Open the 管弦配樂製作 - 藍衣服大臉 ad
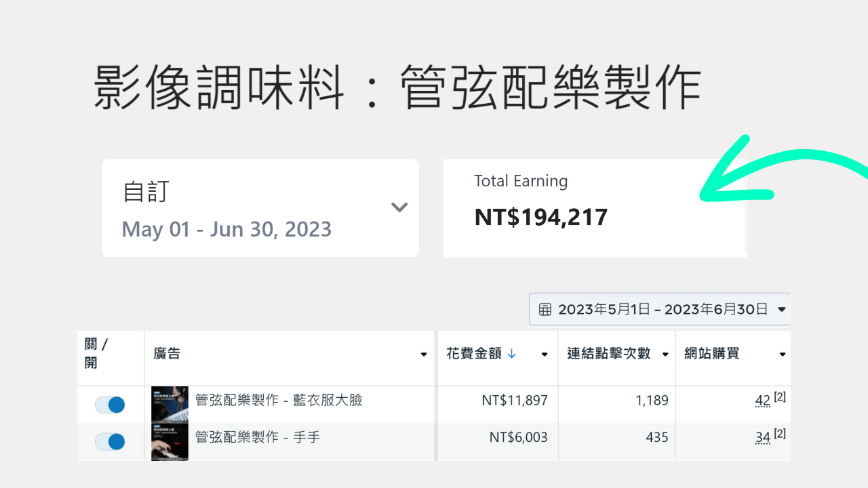Screen dimensions: 868x488 click(x=278, y=400)
